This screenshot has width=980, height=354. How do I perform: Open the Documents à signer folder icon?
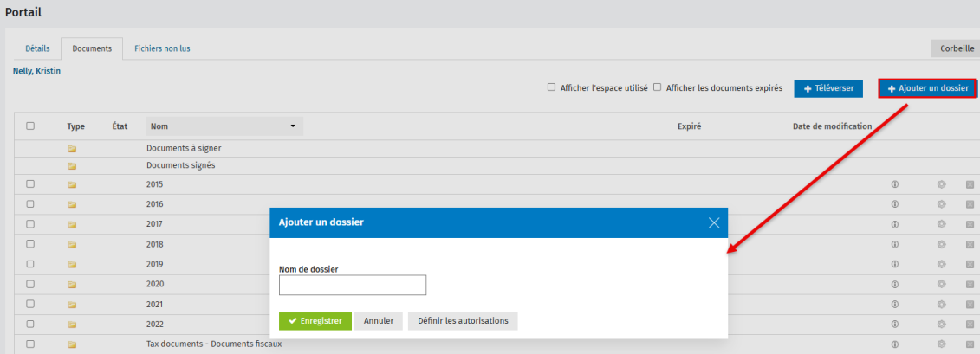pos(73,149)
